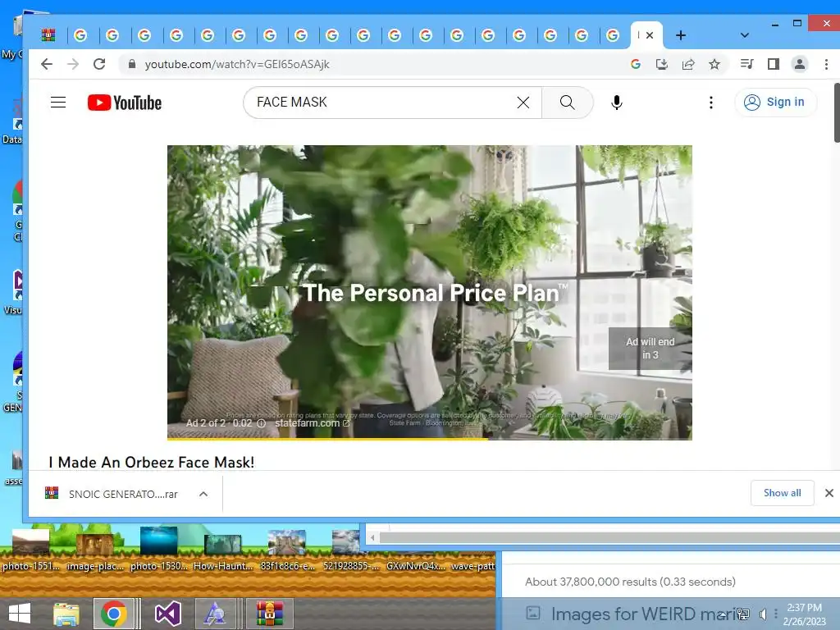Click the horizontal scrollbar in background window

pos(609,537)
